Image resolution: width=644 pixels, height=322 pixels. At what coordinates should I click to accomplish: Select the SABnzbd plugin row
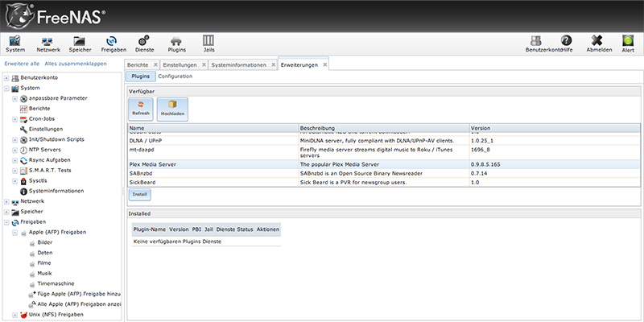pyautogui.click(x=384, y=173)
